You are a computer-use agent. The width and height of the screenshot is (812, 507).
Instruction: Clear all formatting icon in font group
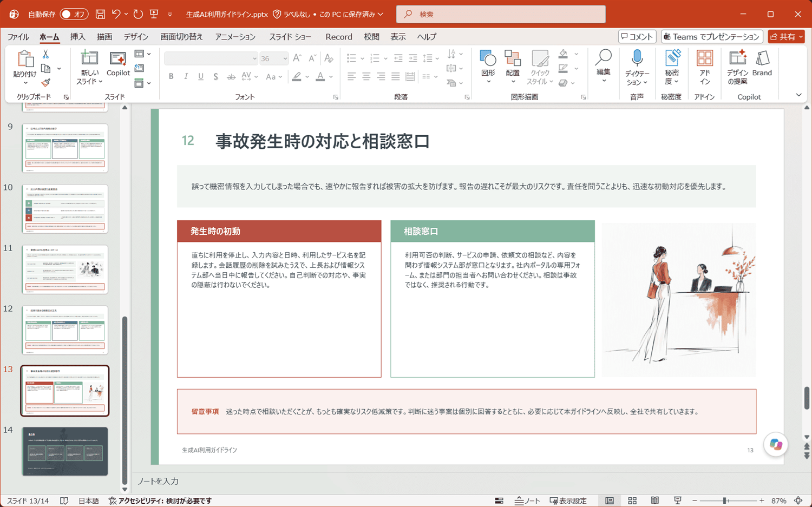coord(329,58)
